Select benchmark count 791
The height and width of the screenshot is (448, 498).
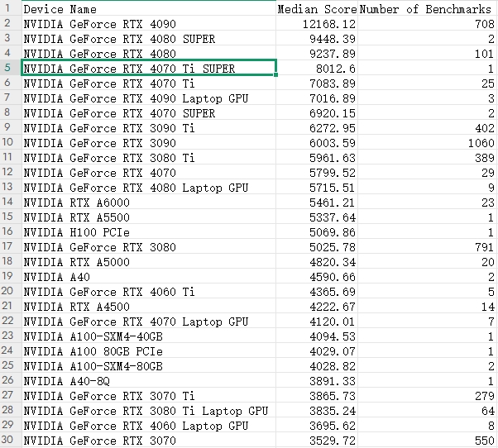(427, 246)
